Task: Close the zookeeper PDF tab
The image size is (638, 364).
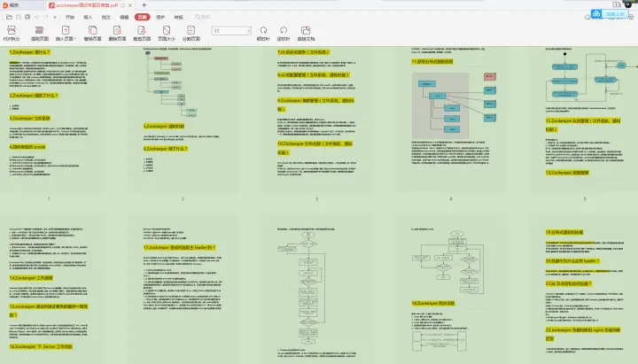Action: click(130, 5)
